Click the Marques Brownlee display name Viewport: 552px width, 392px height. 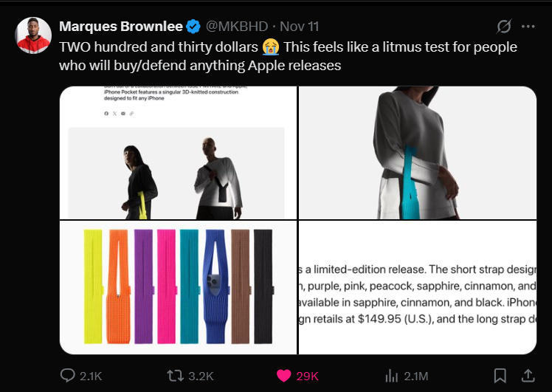pos(121,27)
